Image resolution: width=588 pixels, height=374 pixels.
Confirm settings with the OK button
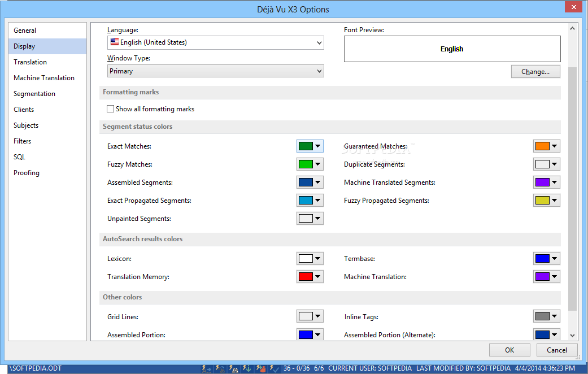point(509,350)
